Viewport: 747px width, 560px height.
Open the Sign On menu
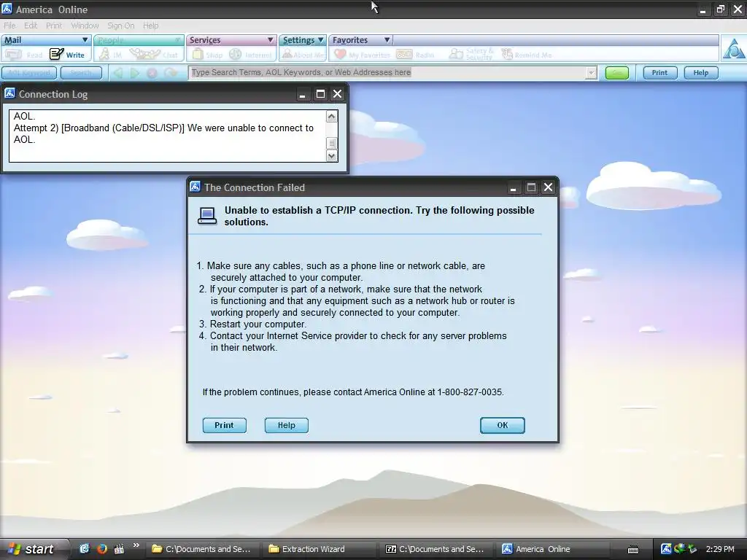click(x=120, y=26)
